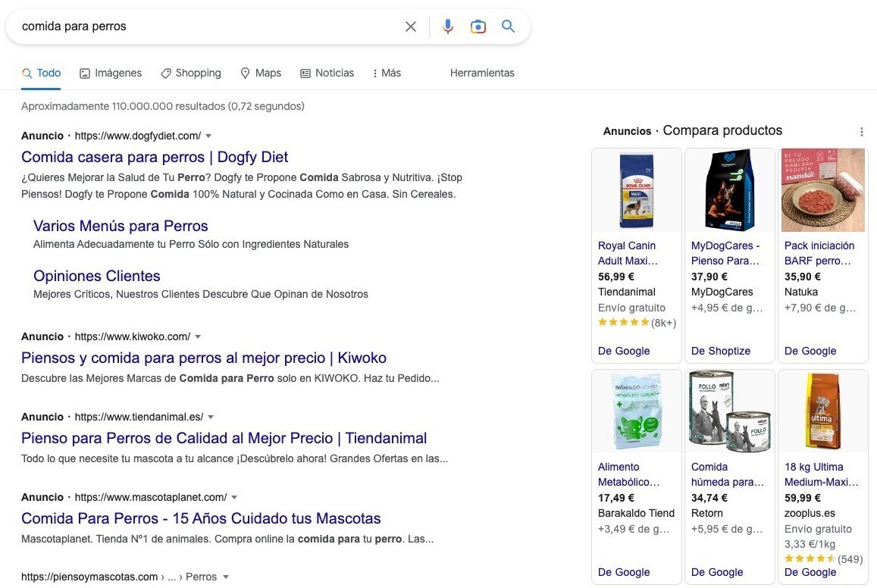Select the Ultima 18 kg product thumbnail
877x588 pixels.
pyautogui.click(x=822, y=411)
